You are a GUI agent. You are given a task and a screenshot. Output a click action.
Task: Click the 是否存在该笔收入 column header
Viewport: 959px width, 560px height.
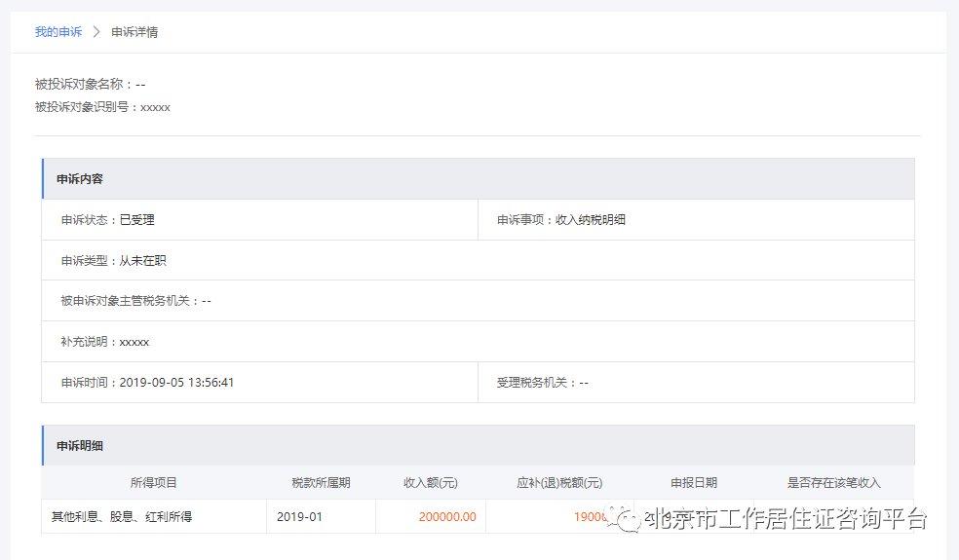pyautogui.click(x=834, y=482)
